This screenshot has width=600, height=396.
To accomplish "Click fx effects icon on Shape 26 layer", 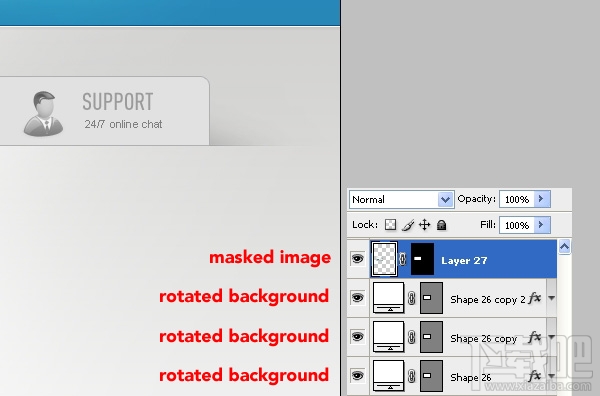I will 535,376.
